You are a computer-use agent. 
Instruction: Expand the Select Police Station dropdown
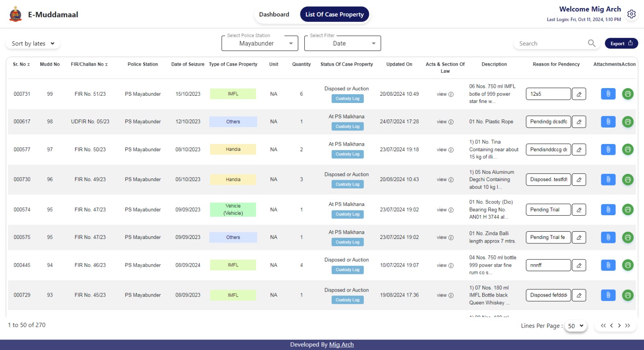coord(260,43)
